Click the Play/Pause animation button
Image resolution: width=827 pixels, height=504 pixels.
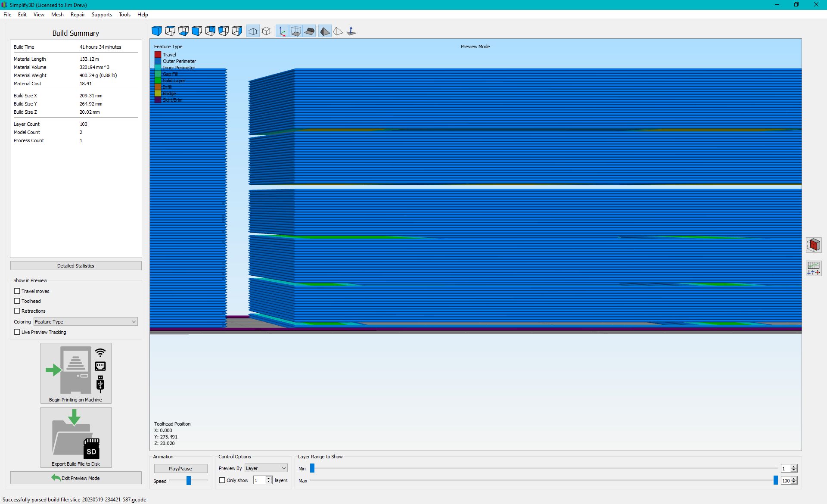click(x=180, y=469)
